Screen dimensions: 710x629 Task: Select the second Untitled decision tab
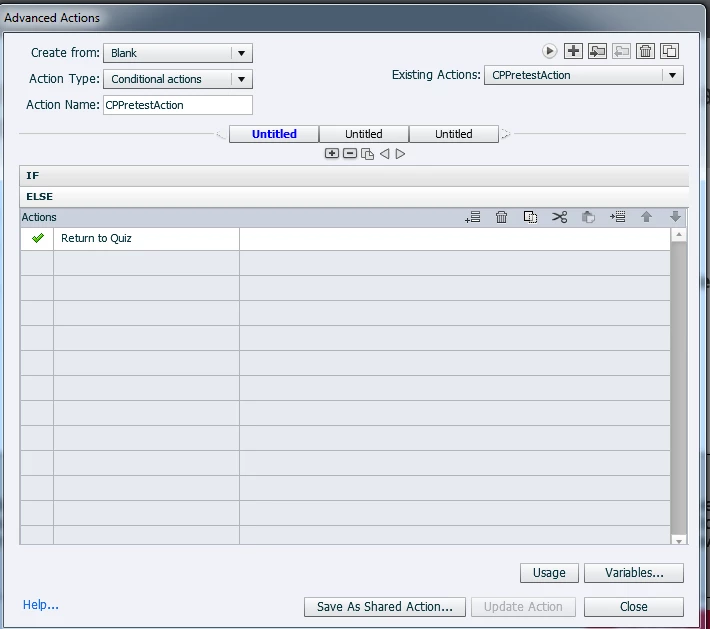pos(364,134)
